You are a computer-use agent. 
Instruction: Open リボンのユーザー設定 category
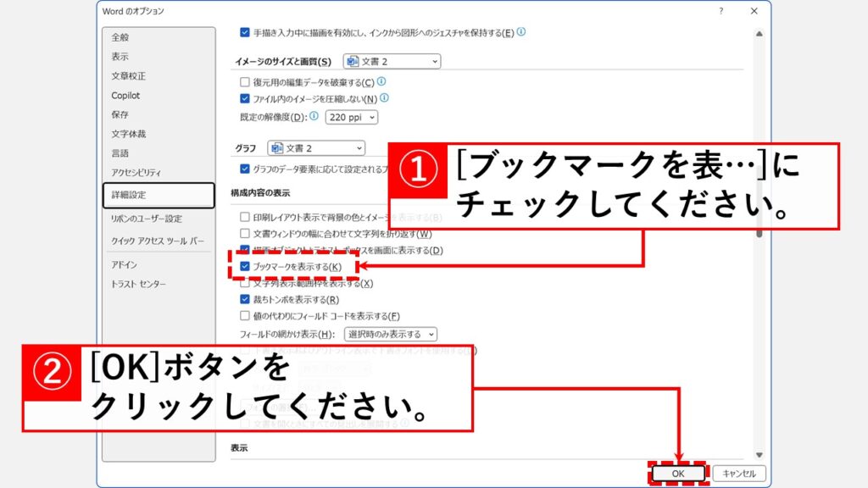[x=146, y=219]
